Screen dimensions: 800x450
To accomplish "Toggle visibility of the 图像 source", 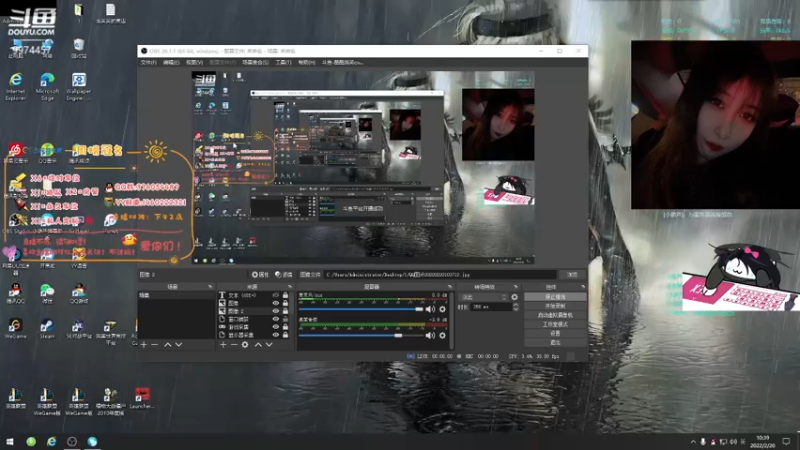I will [x=276, y=303].
